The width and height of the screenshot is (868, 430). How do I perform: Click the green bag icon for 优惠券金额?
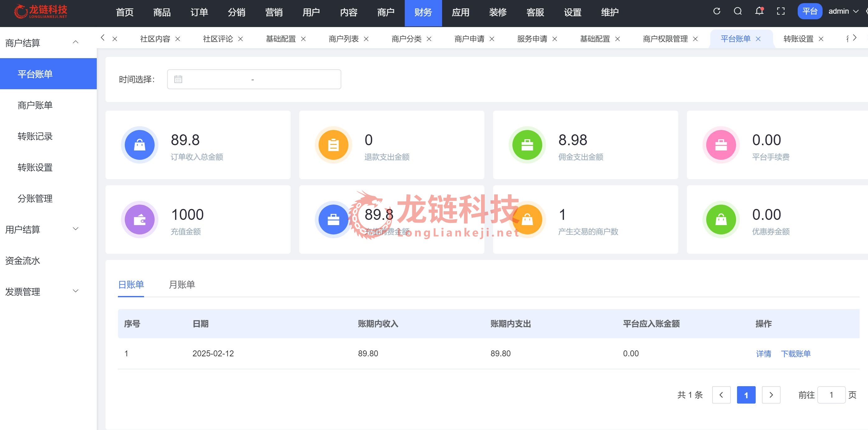[721, 220]
